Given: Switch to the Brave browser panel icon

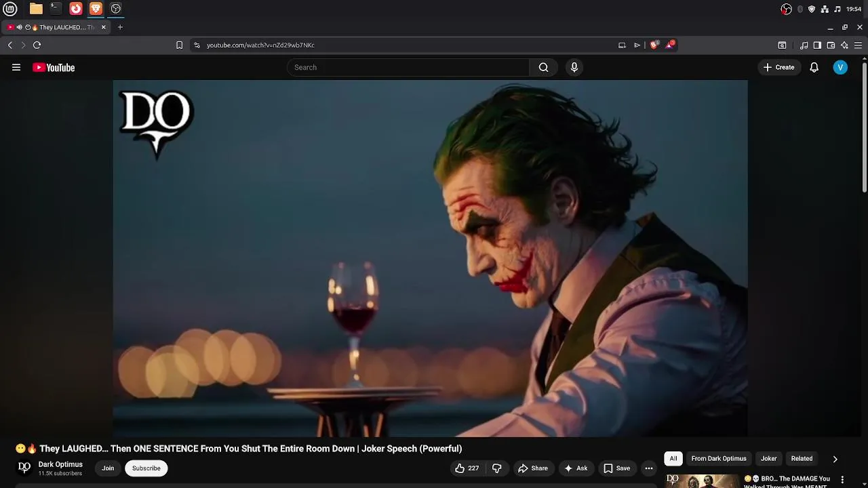Looking at the screenshot, I should 96,9.
